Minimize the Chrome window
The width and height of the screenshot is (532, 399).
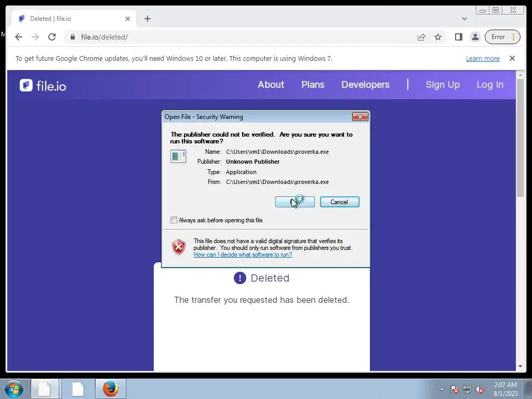tap(483, 10)
